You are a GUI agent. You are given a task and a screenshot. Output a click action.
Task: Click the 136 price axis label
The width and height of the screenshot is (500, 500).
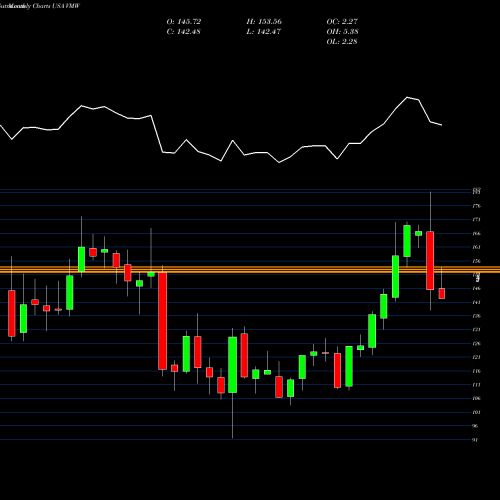[x=476, y=316]
